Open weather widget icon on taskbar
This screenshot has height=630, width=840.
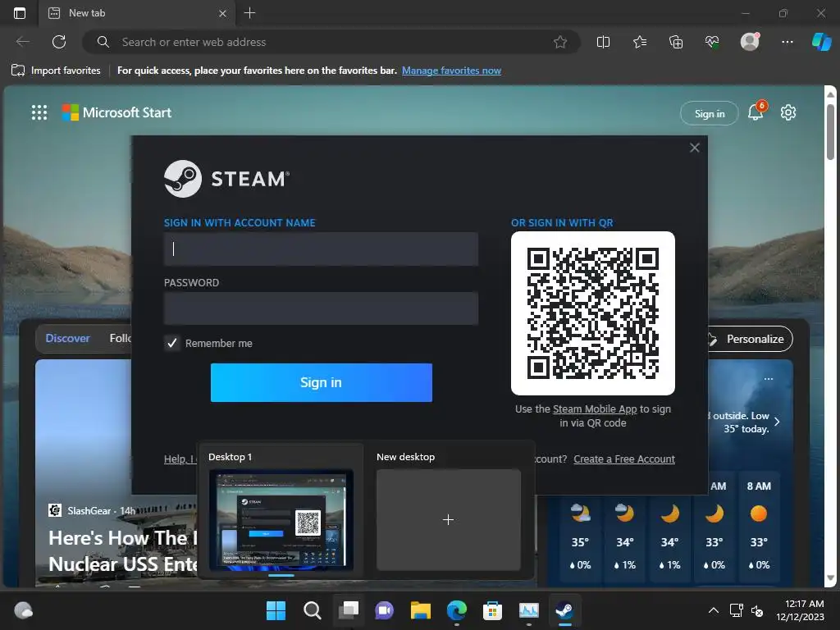(x=23, y=610)
